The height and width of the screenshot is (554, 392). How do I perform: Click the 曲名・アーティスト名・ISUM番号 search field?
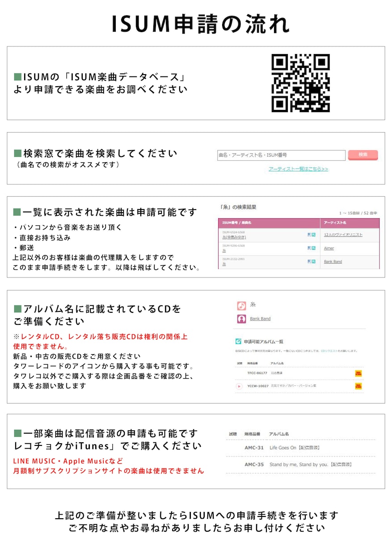[x=282, y=155]
